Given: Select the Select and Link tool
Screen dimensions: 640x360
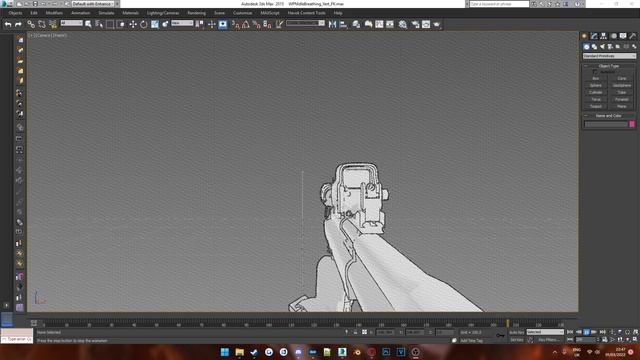Looking at the screenshot, I should (x=31, y=24).
